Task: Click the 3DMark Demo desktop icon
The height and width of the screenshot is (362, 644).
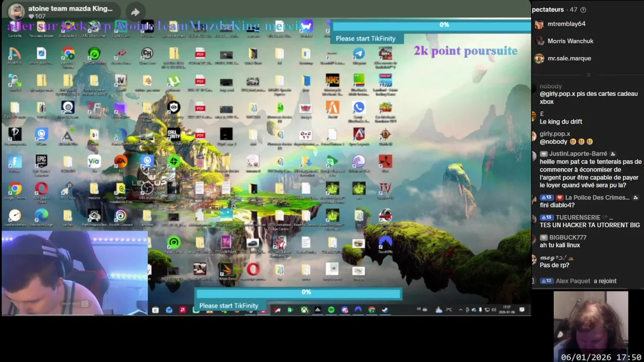Action: pyautogui.click(x=226, y=271)
